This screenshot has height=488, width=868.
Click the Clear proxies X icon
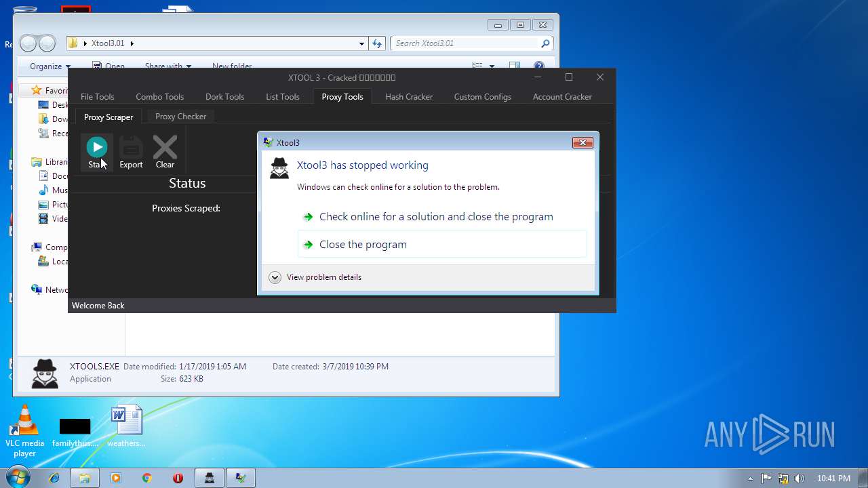coord(165,147)
